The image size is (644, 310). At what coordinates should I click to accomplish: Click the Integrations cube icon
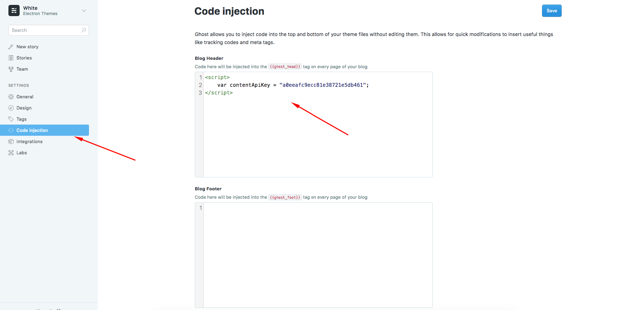(11, 141)
